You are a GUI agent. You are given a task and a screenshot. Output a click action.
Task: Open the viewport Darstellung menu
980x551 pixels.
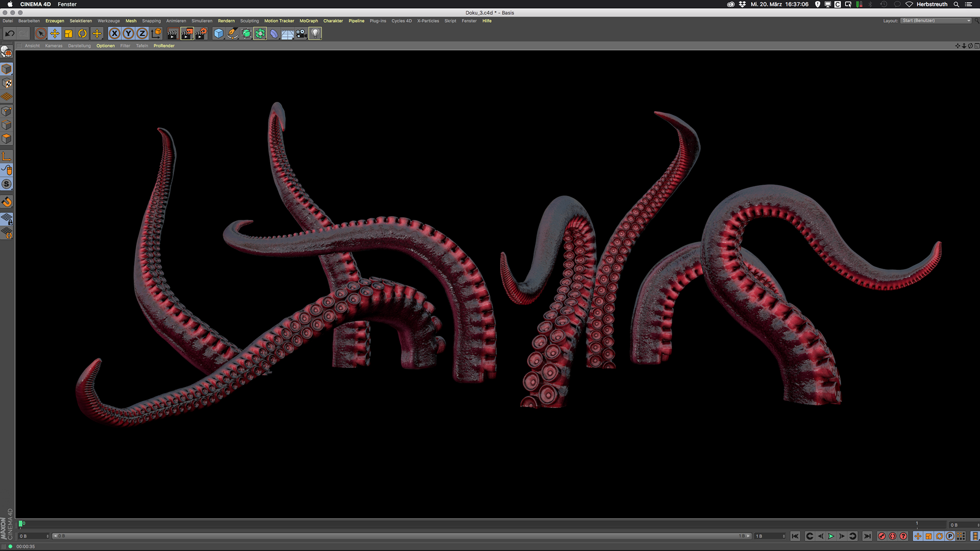coord(79,46)
